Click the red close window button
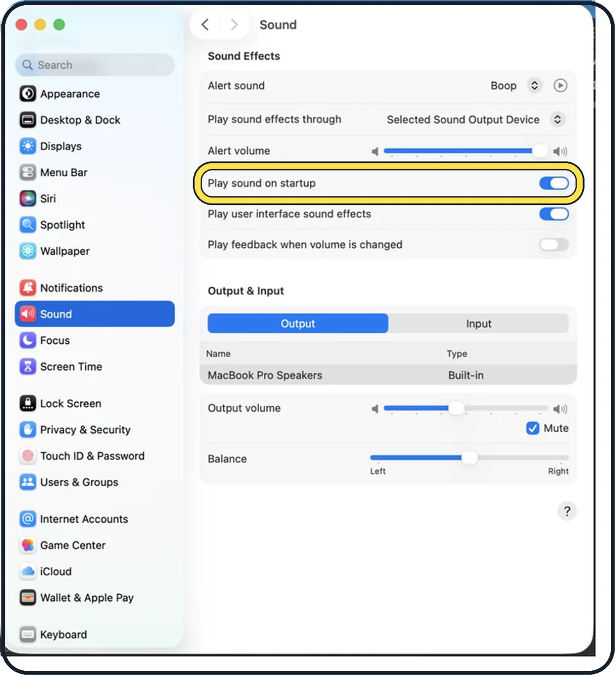This screenshot has height=676, width=616. click(21, 24)
